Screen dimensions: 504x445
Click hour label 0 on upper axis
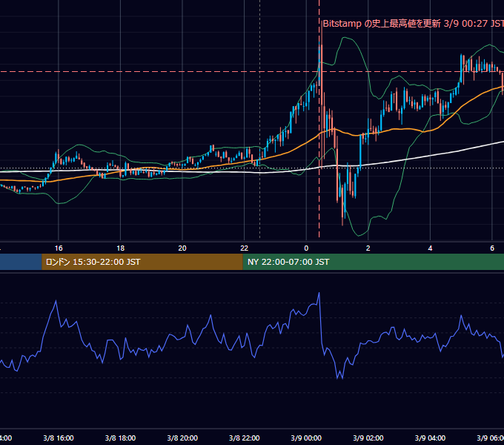(306, 248)
